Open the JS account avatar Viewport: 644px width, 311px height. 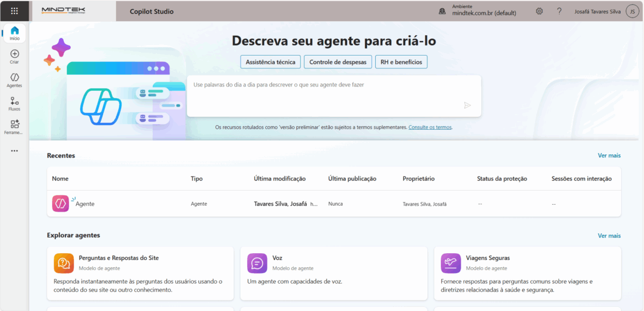(x=632, y=12)
